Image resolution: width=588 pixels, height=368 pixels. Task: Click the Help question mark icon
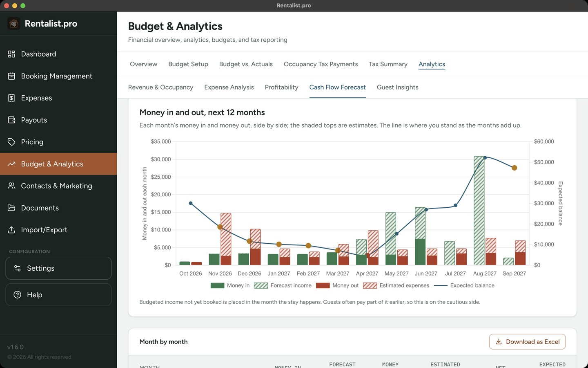(x=17, y=295)
